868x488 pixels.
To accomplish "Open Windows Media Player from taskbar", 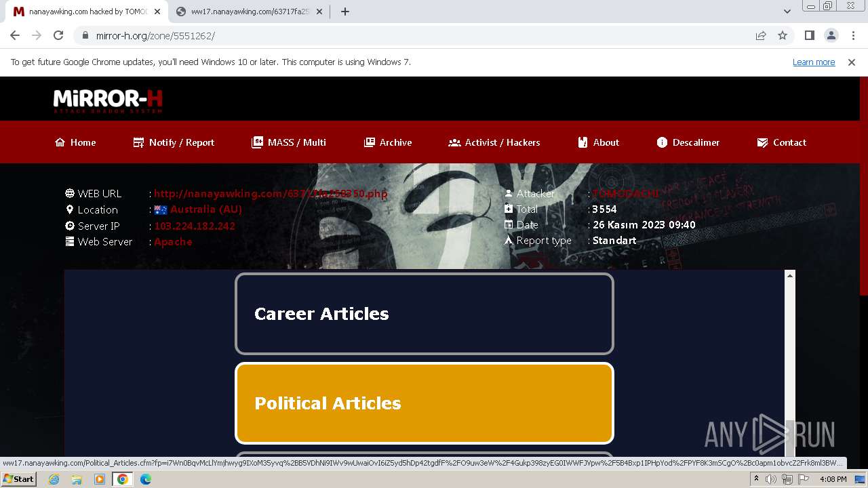I will click(100, 479).
